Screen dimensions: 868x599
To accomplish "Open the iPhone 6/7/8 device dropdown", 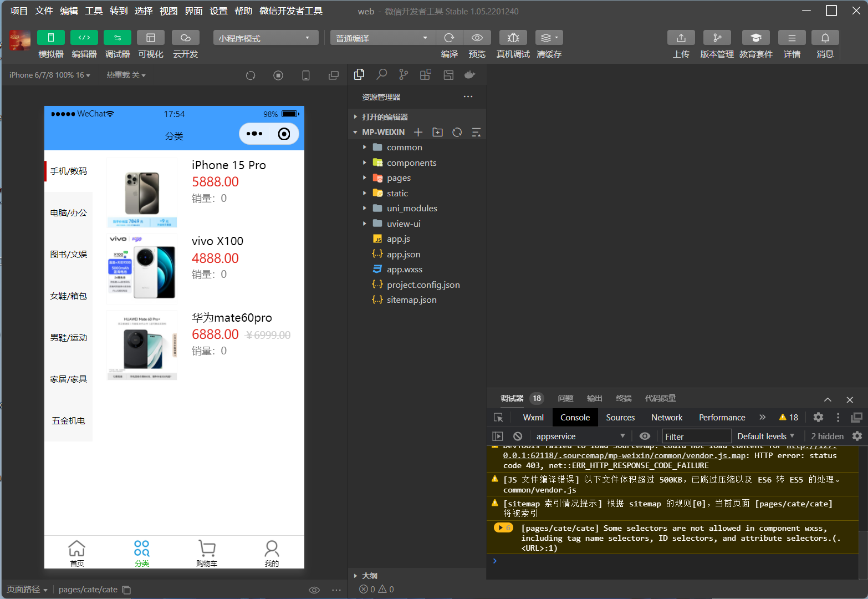I will [x=50, y=75].
